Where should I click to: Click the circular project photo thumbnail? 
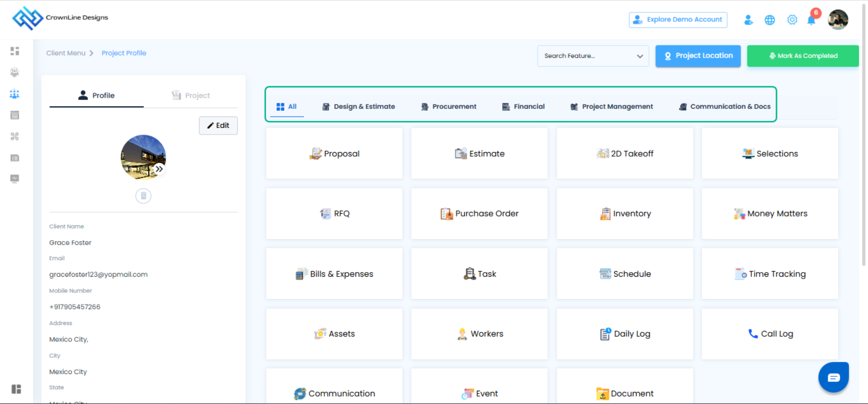143,157
